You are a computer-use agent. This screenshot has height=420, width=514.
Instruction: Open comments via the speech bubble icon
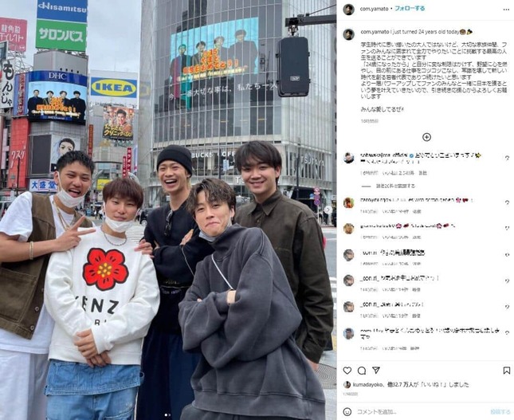[x=362, y=371]
